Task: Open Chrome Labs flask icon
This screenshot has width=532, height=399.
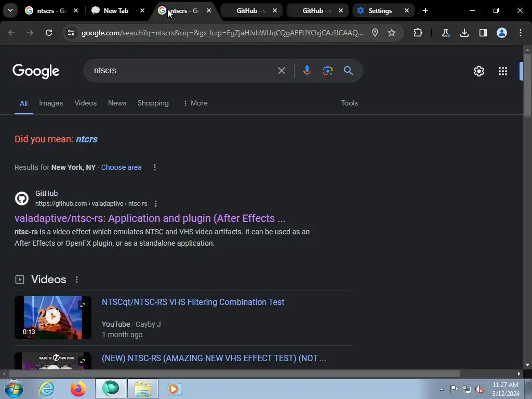Action: (x=445, y=33)
